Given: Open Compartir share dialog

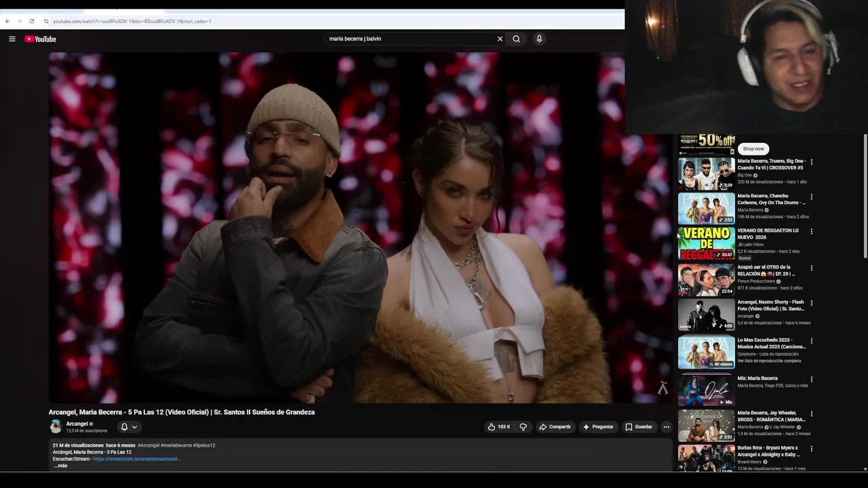Looking at the screenshot, I should pos(555,427).
